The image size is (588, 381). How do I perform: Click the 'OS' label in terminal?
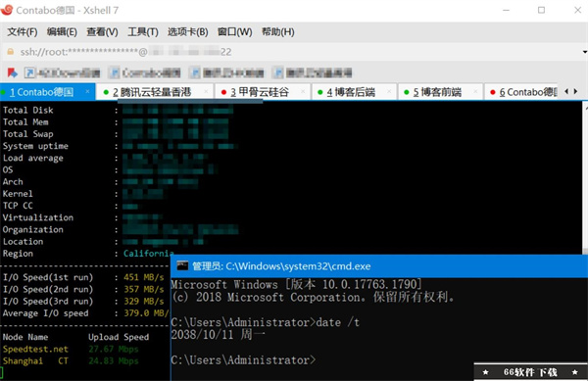[x=8, y=170]
